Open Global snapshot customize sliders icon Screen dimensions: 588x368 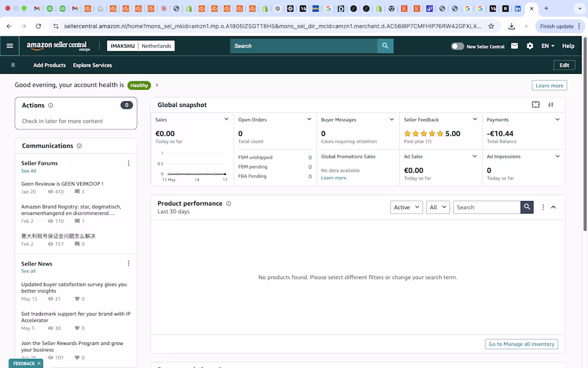point(551,105)
